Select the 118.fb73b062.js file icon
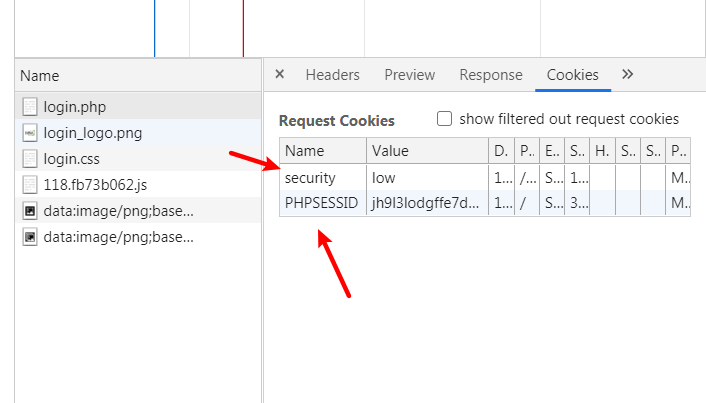 click(x=30, y=185)
